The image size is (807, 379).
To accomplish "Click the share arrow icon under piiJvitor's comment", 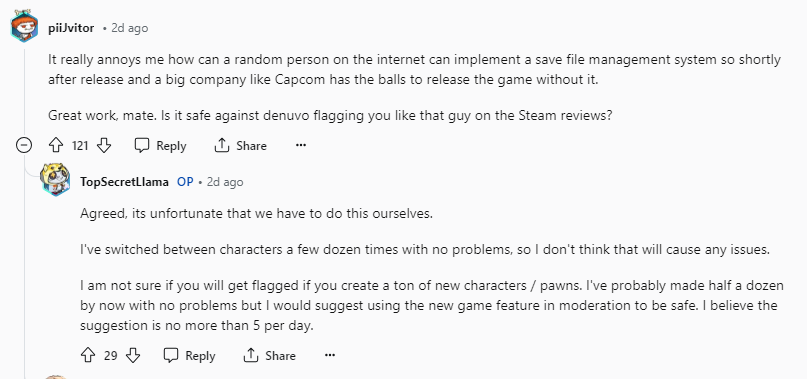I will point(221,146).
